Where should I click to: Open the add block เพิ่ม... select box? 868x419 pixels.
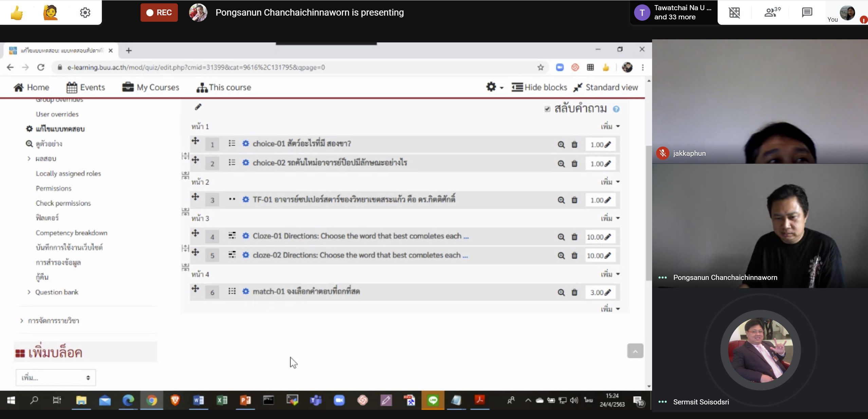pos(56,378)
